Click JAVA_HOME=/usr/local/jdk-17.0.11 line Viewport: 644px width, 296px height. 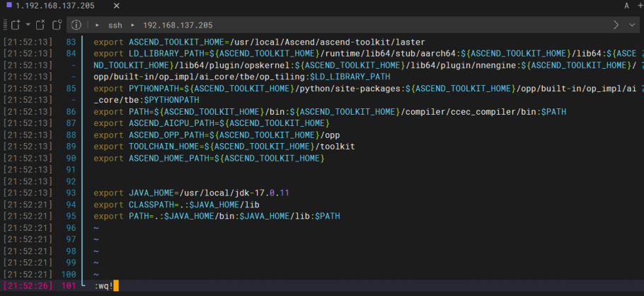click(192, 193)
